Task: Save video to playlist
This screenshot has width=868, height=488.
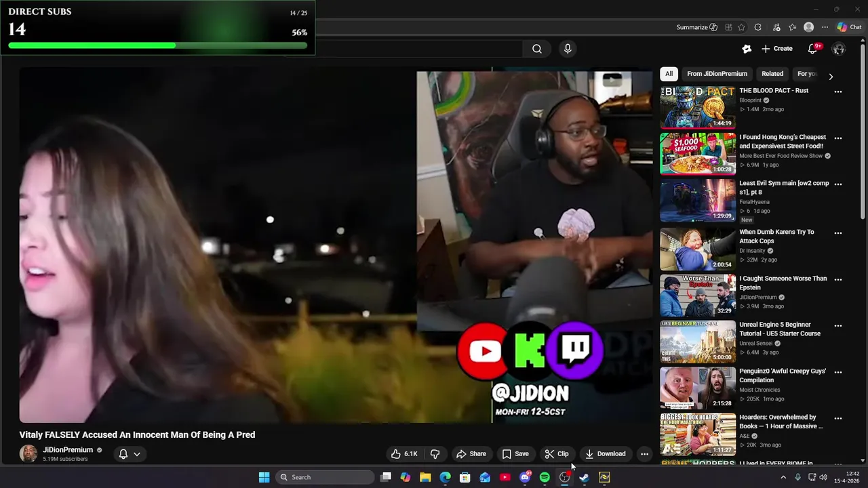Action: [x=515, y=454]
